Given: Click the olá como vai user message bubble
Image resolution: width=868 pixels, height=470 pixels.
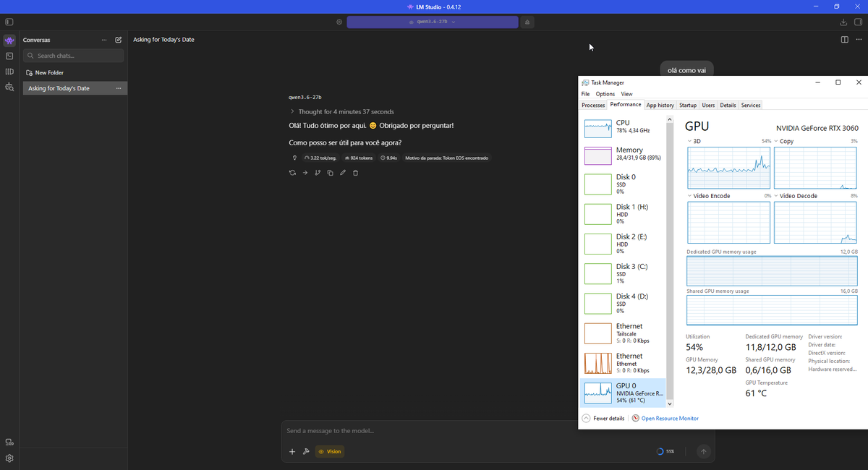Looking at the screenshot, I should (x=686, y=70).
